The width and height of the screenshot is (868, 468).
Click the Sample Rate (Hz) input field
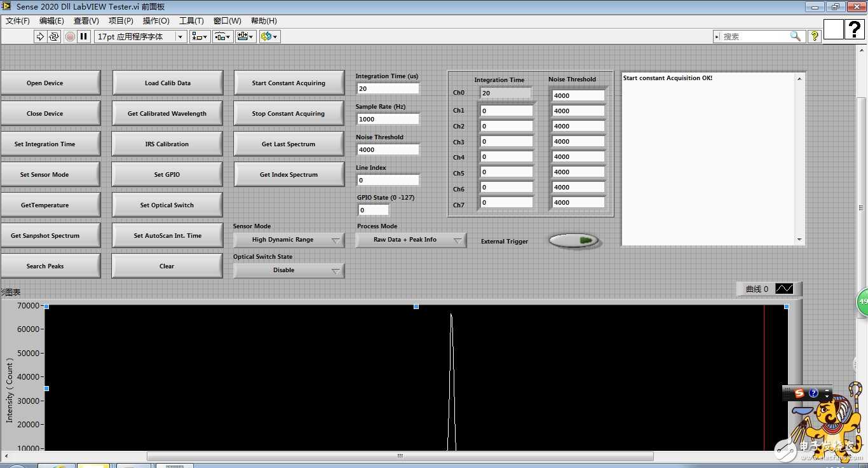pos(388,119)
